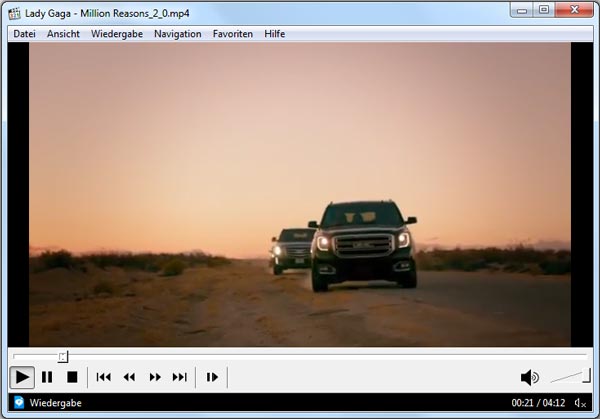Image resolution: width=600 pixels, height=419 pixels.
Task: Stop the video with the Stop button
Action: pos(72,377)
